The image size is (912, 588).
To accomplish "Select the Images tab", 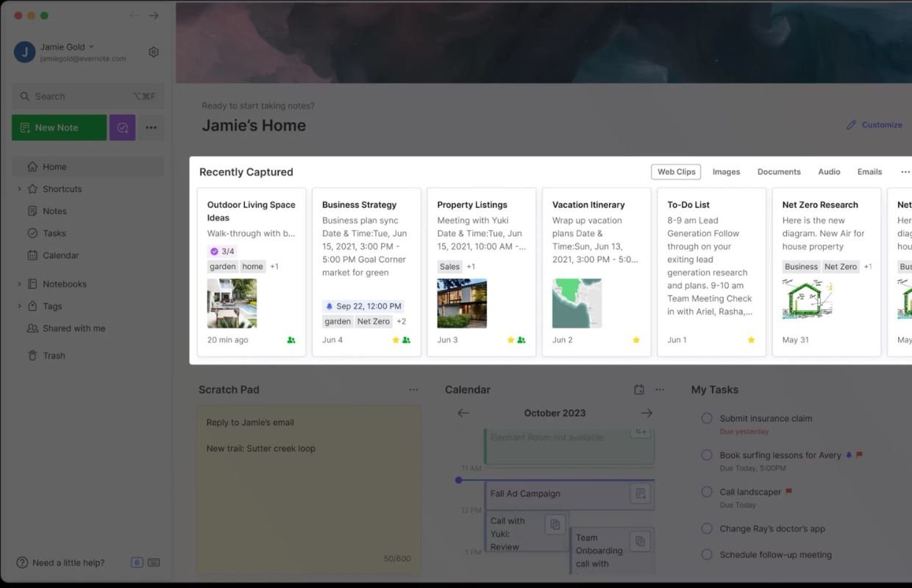I will (726, 171).
